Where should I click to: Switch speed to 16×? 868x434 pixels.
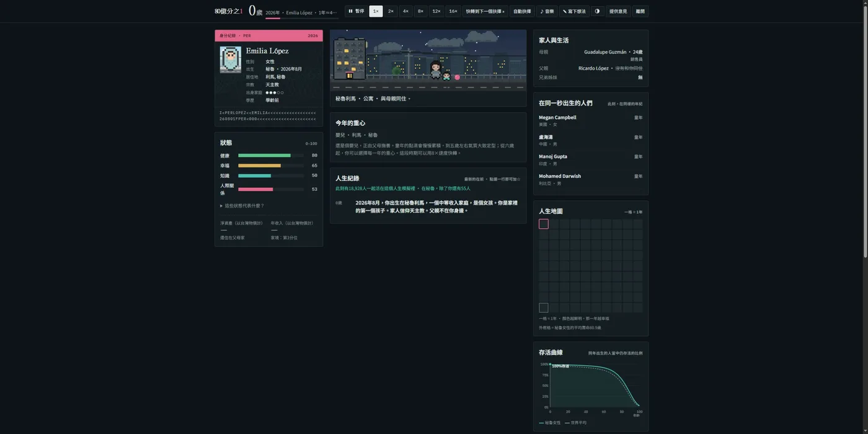pos(453,11)
